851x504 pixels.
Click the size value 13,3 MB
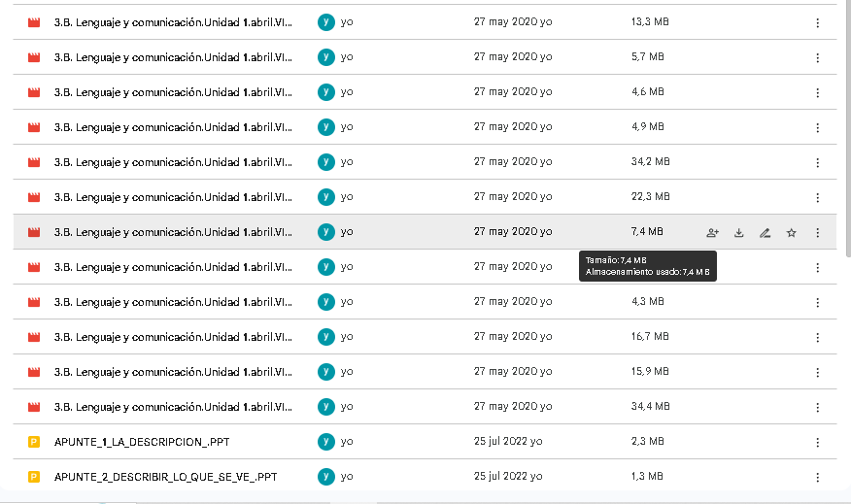pos(650,21)
